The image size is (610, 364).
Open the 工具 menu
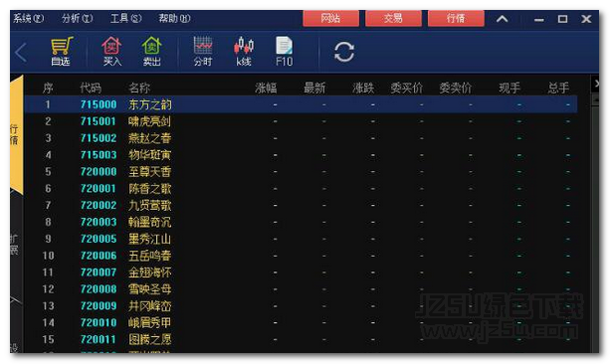[126, 18]
